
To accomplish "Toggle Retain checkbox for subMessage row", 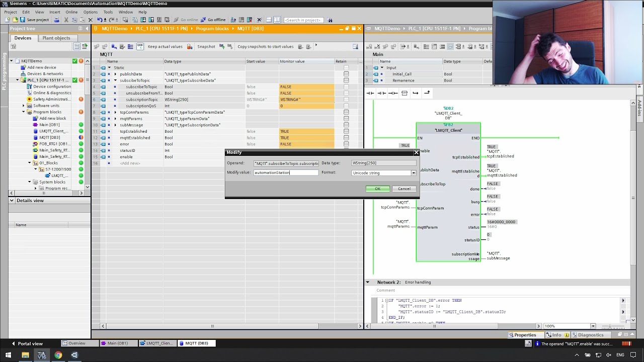I will pos(346,125).
